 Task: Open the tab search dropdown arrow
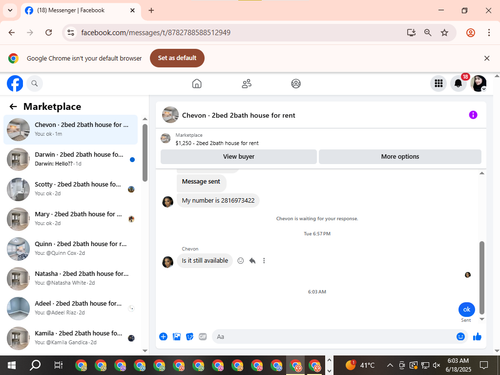pos(10,10)
